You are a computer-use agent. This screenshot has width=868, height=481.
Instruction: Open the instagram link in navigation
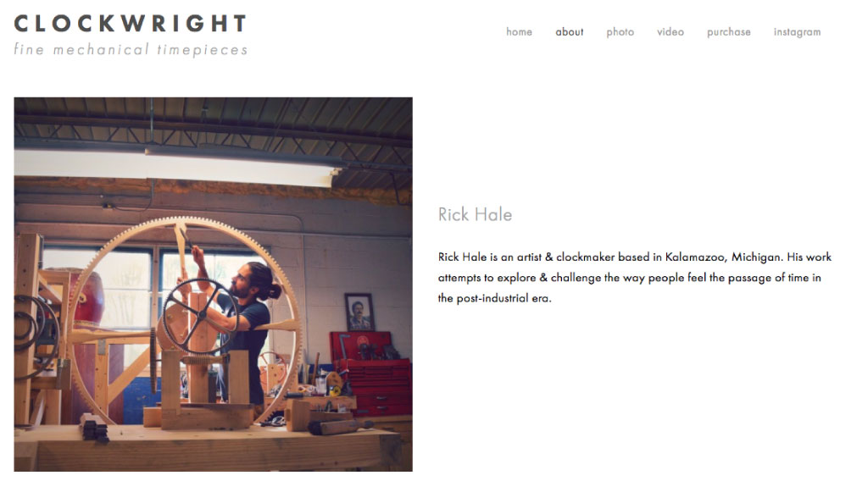(797, 32)
